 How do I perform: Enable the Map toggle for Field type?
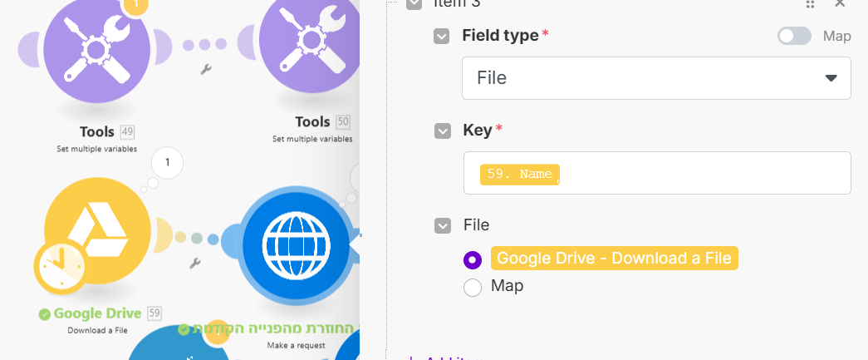click(x=794, y=36)
